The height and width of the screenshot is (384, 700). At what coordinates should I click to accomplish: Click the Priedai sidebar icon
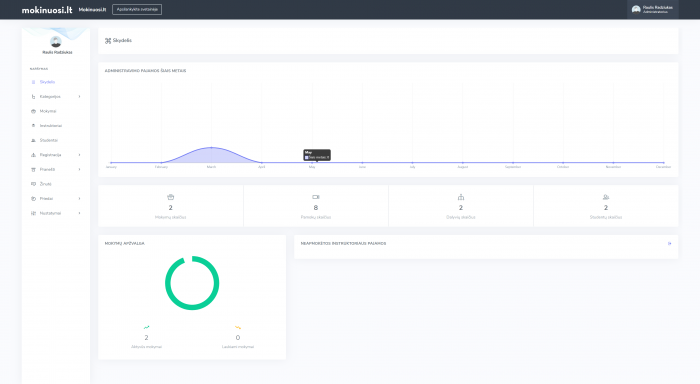(33, 199)
